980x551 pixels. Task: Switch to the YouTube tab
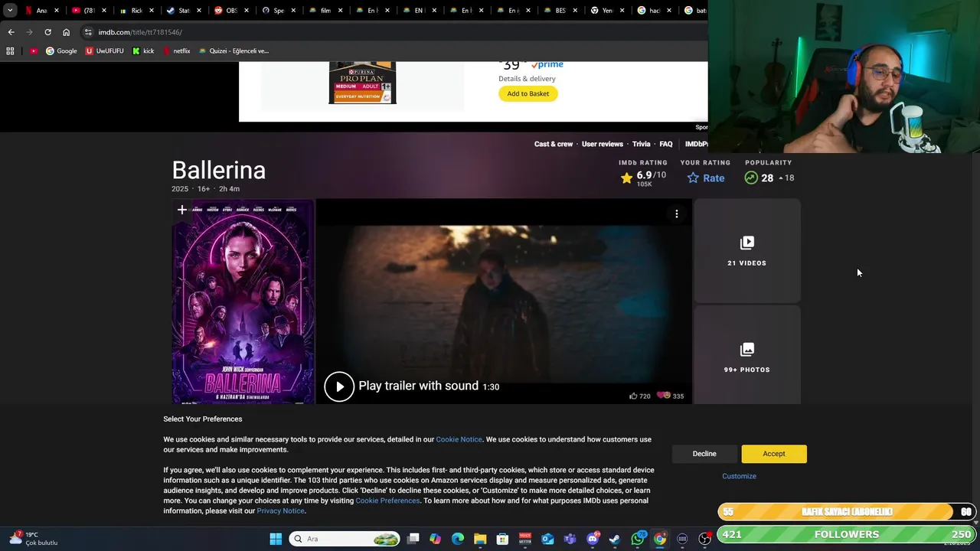pos(83,11)
